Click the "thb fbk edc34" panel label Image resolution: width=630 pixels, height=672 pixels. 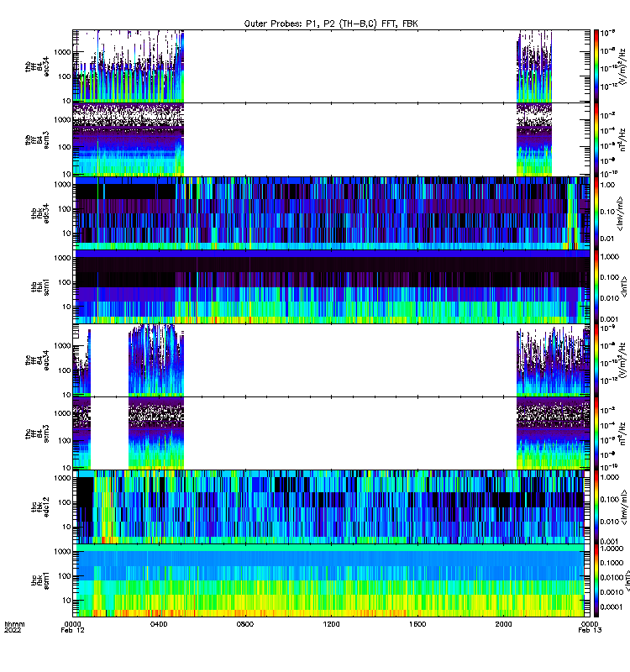click(39, 213)
